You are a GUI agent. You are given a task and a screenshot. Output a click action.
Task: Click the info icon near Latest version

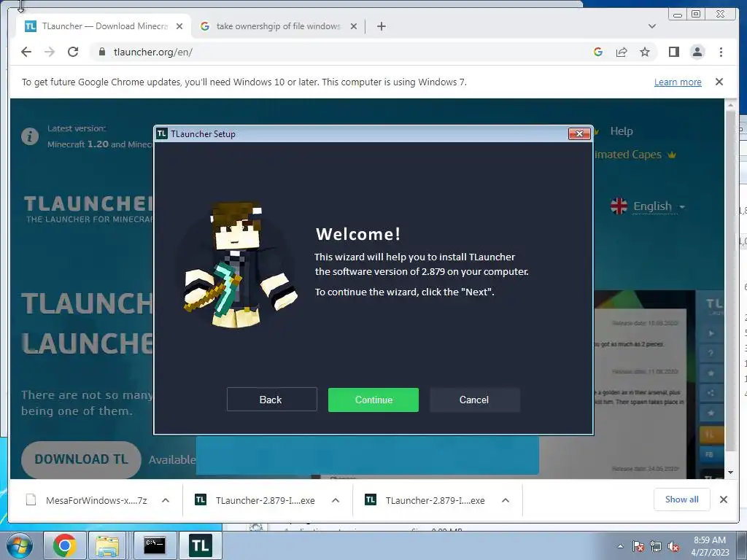tap(29, 136)
